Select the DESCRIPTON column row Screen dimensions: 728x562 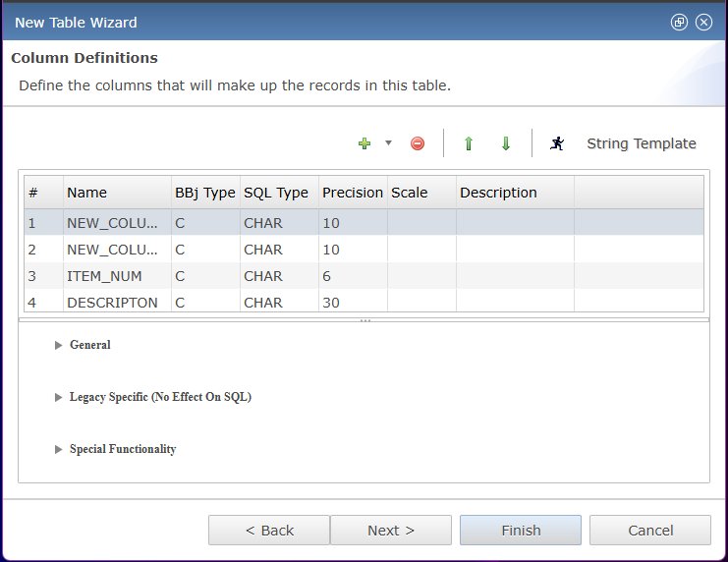112,303
